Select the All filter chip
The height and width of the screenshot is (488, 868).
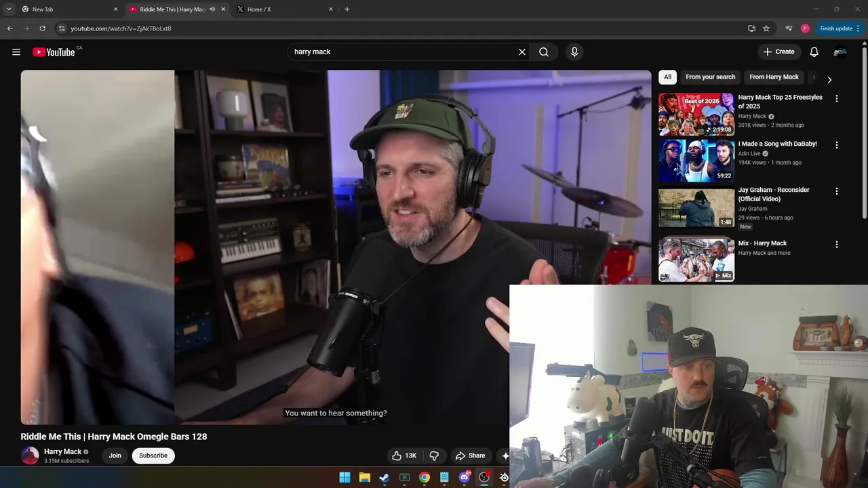point(667,77)
